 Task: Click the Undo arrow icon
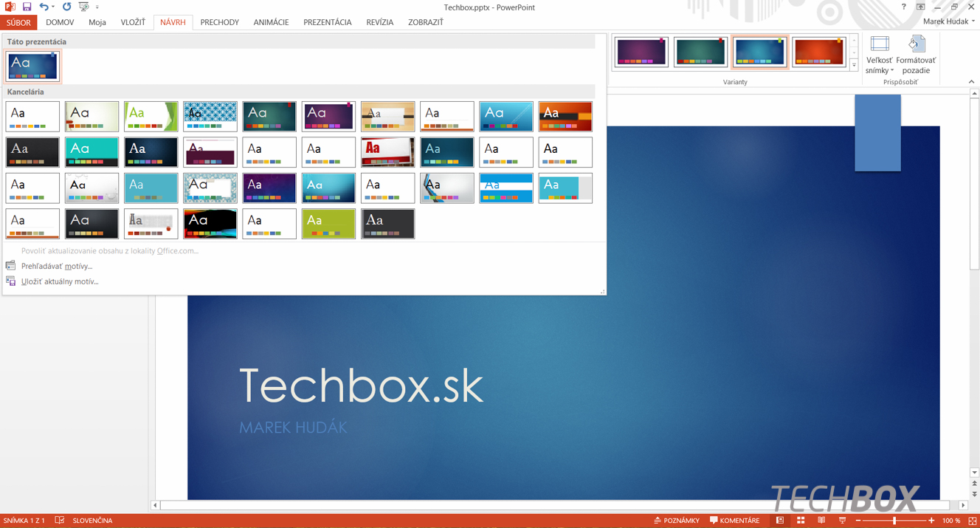point(44,7)
